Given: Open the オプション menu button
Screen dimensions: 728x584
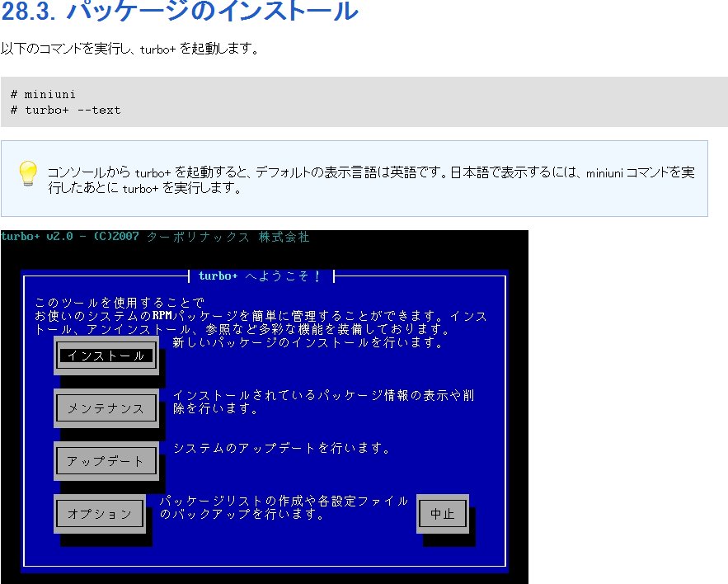Looking at the screenshot, I should coord(100,513).
